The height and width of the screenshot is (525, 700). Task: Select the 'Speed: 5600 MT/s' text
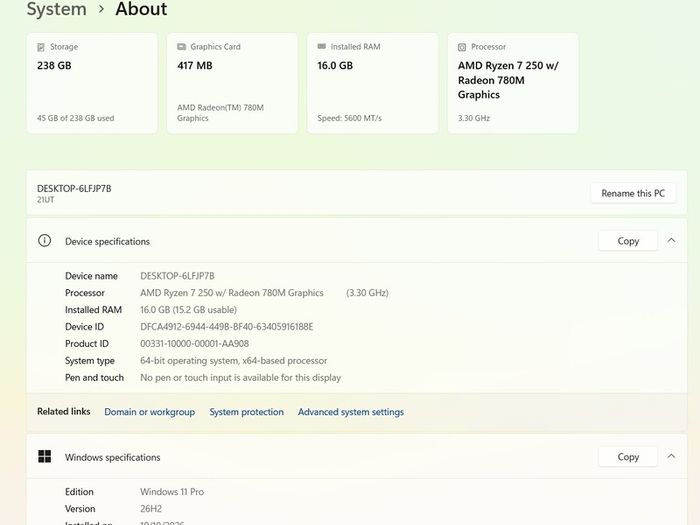pyautogui.click(x=350, y=118)
